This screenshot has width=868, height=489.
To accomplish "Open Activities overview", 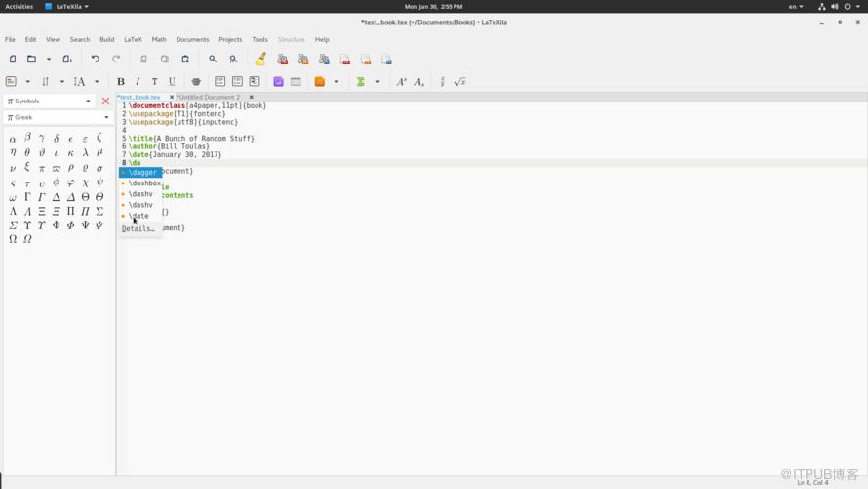I will click(x=20, y=7).
